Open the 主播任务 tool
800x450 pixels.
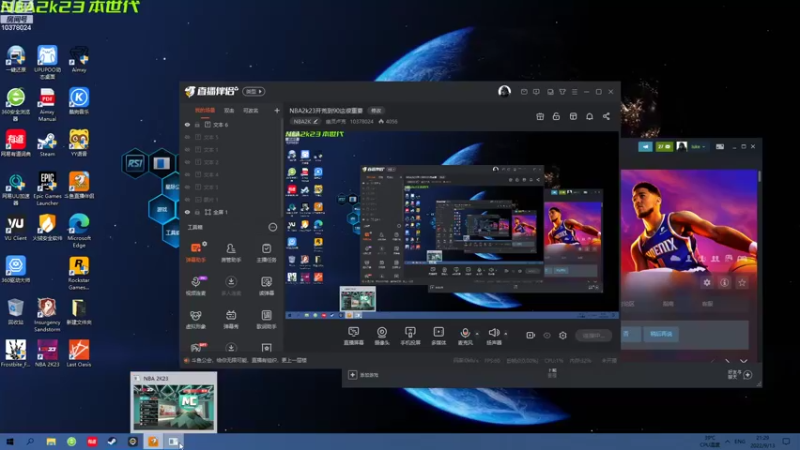[266, 253]
